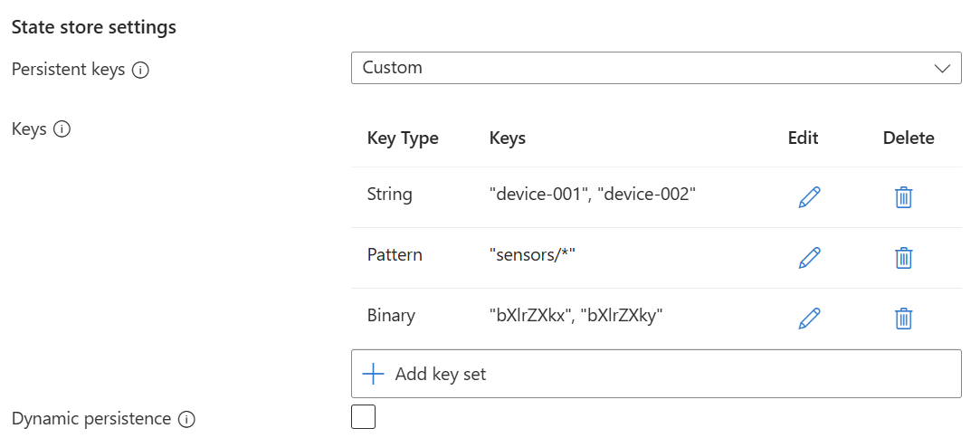Select the "sensors/*" pattern keys text
This screenshot has width=980, height=438.
(532, 255)
